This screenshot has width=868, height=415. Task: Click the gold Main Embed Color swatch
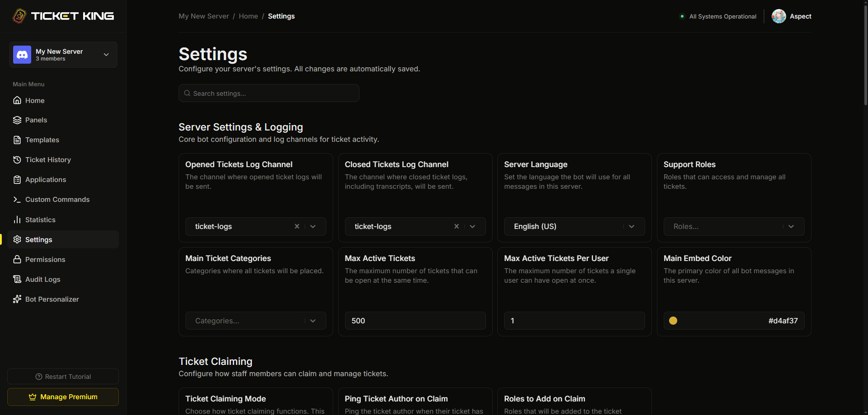(x=673, y=321)
